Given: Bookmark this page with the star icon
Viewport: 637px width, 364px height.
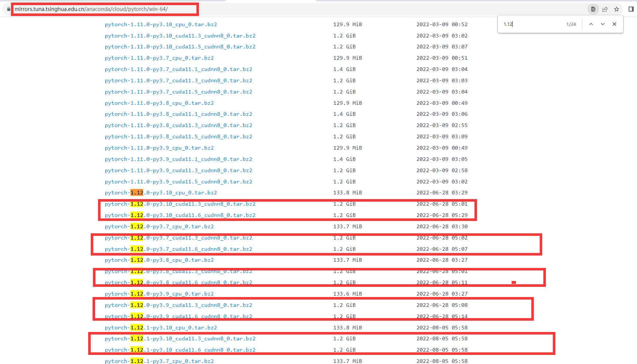Looking at the screenshot, I should (617, 9).
